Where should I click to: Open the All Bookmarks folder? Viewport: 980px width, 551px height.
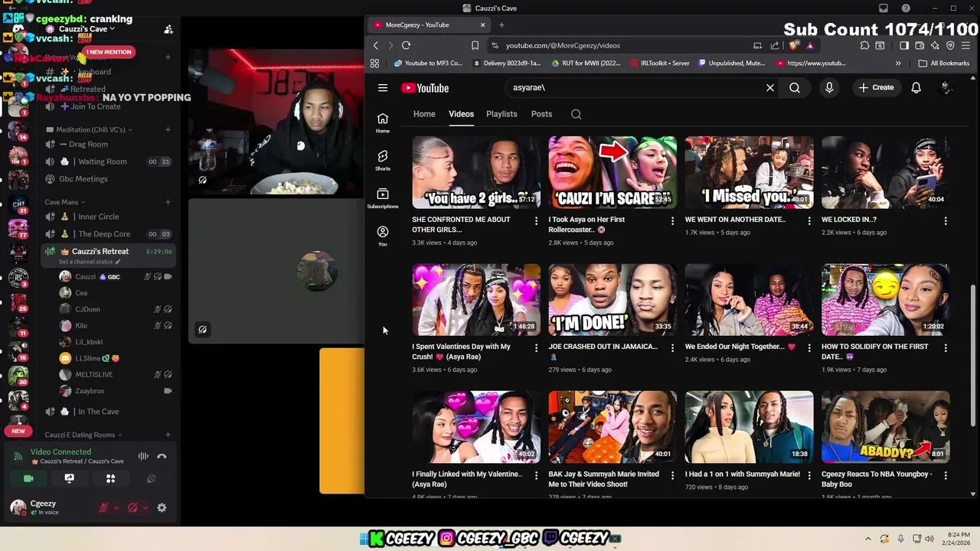(x=944, y=64)
